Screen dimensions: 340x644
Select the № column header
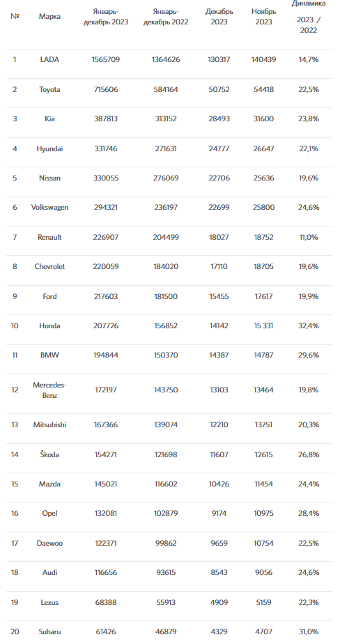[15, 17]
